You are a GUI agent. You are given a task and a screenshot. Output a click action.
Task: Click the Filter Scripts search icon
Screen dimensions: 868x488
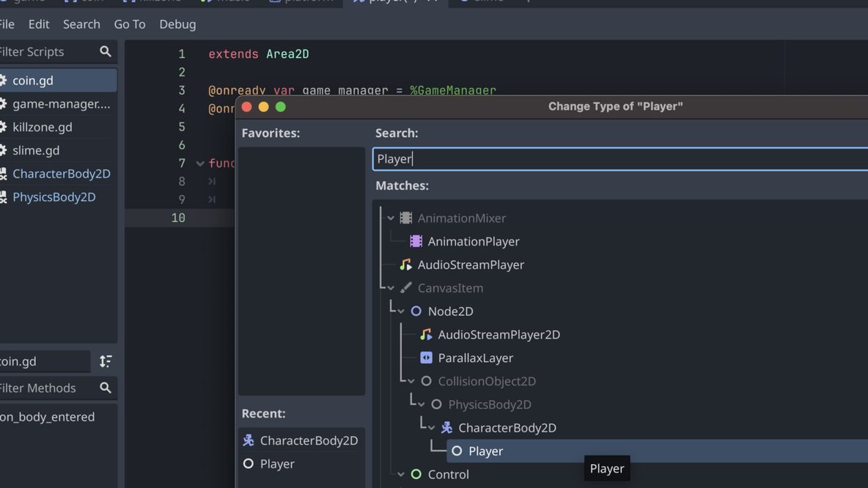pyautogui.click(x=105, y=51)
